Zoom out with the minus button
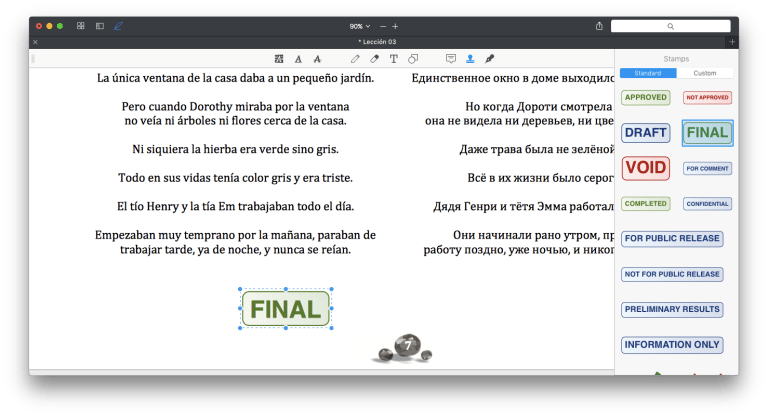Viewport: 768px width, 417px height. pos(383,26)
